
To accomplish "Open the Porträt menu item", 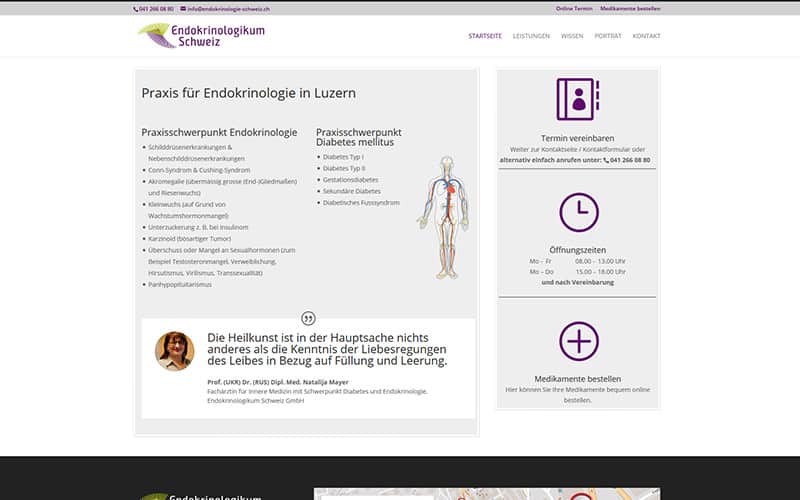I will [608, 36].
